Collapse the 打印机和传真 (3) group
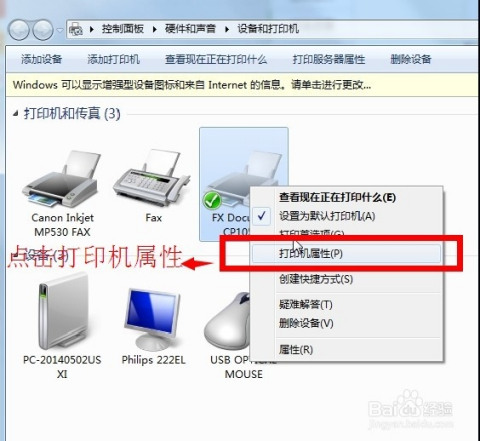Image resolution: width=480 pixels, height=441 pixels. click(x=15, y=114)
